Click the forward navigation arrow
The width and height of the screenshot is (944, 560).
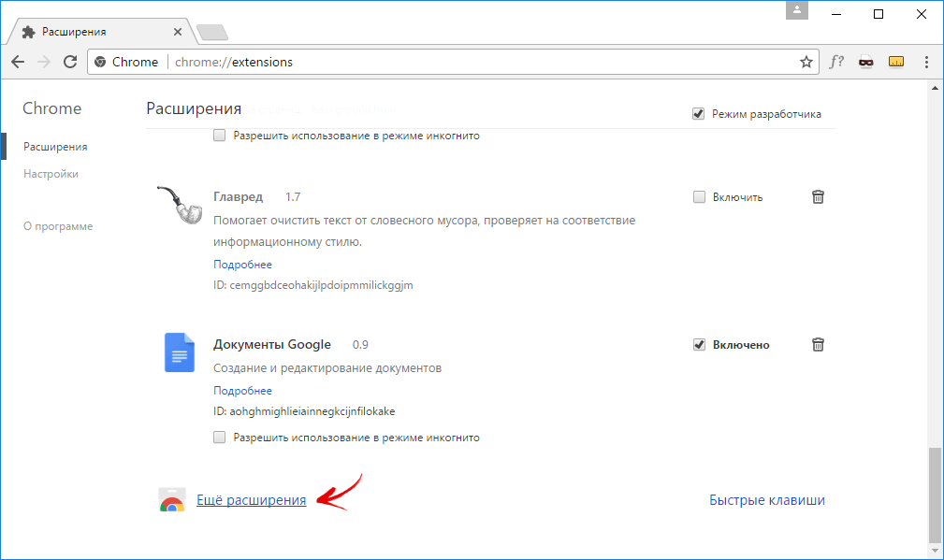coord(44,62)
